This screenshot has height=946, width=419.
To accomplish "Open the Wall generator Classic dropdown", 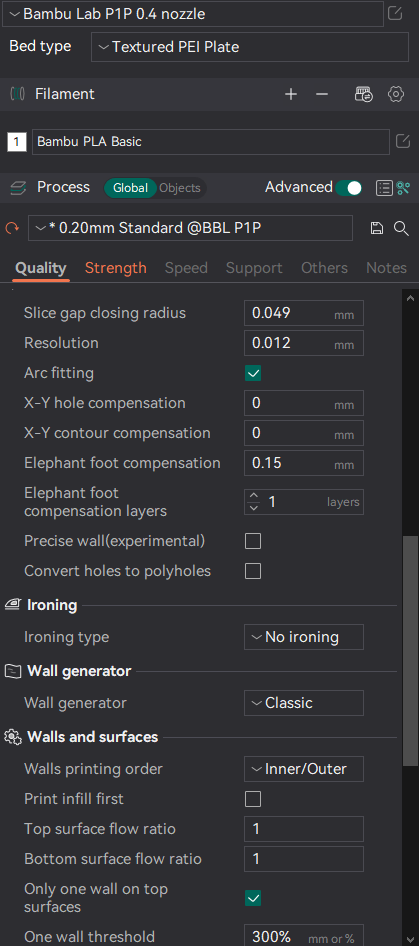I will (304, 703).
